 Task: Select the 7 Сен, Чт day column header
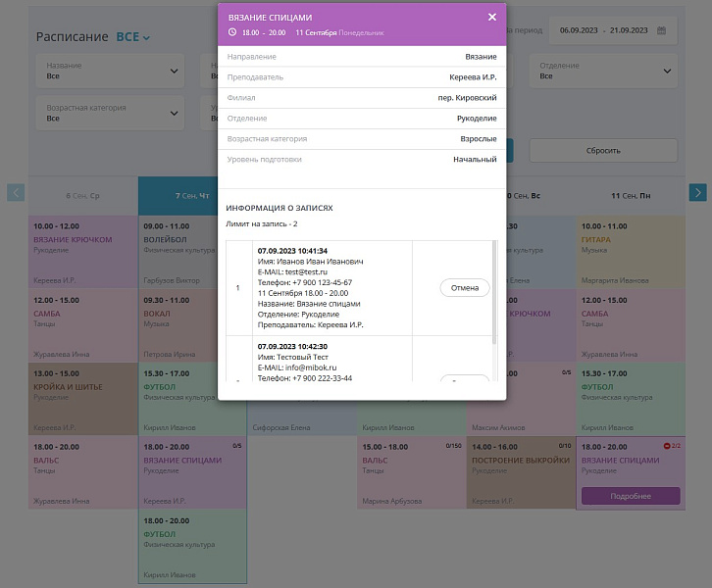(192, 196)
